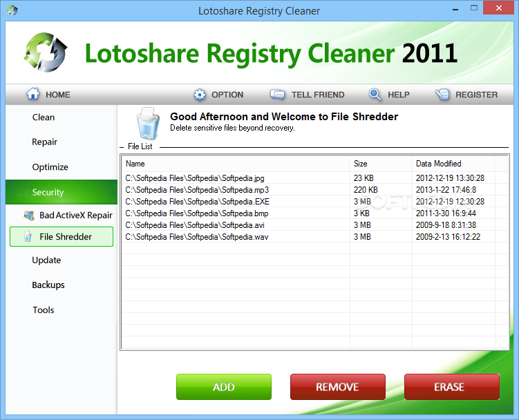Select the Tools sidebar section
Image resolution: width=519 pixels, height=420 pixels.
pos(44,309)
